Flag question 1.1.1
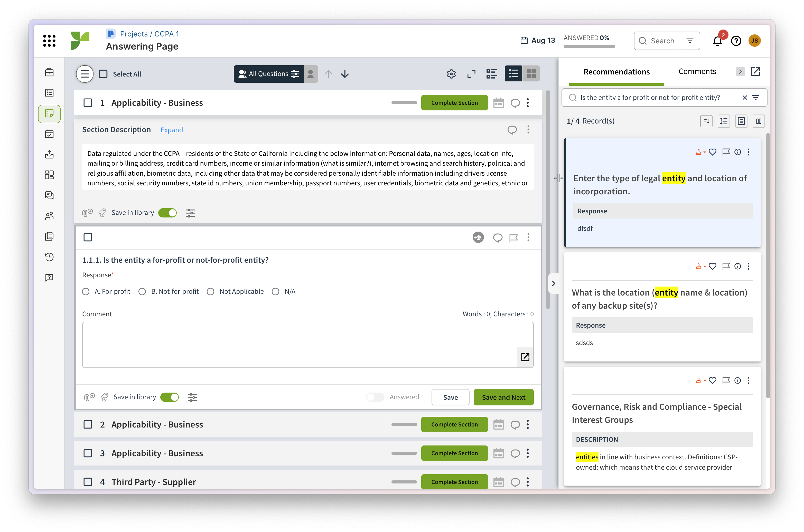Viewport: 804px width, 532px height. pos(513,238)
